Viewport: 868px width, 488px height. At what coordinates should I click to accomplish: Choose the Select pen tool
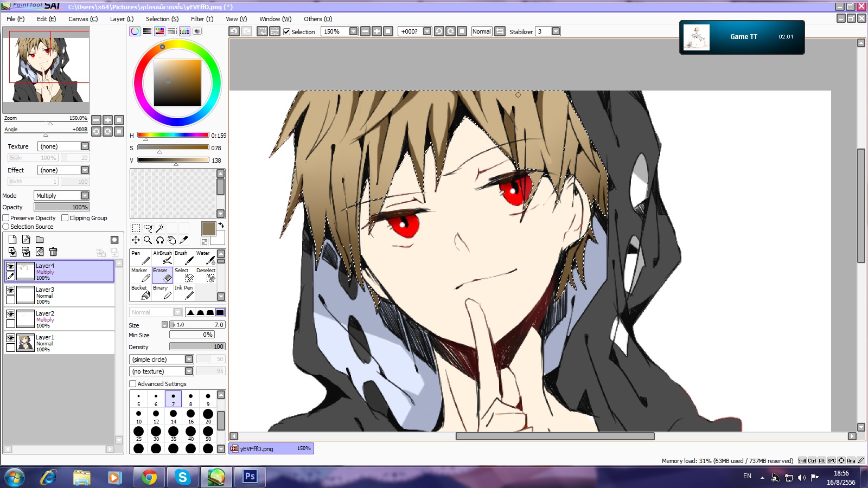pyautogui.click(x=184, y=275)
